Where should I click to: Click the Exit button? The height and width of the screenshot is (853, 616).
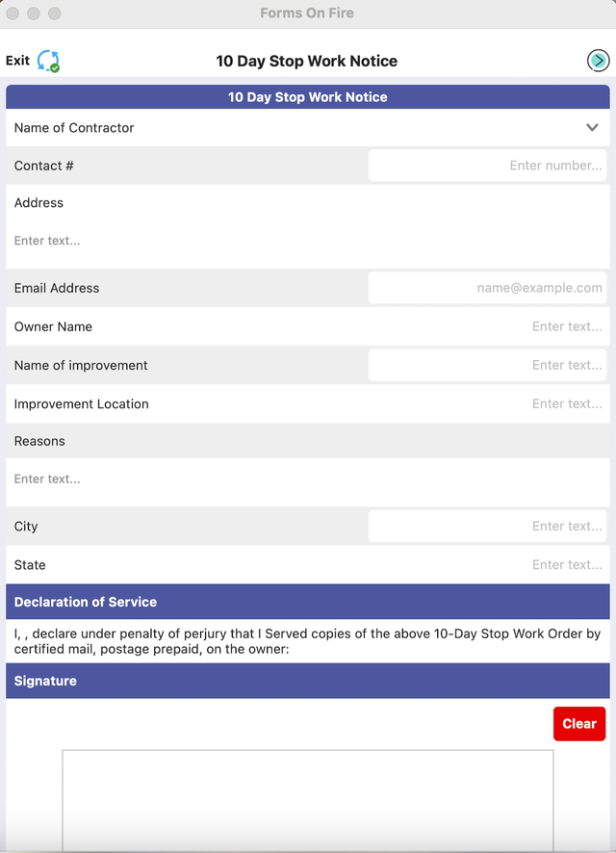(x=17, y=61)
